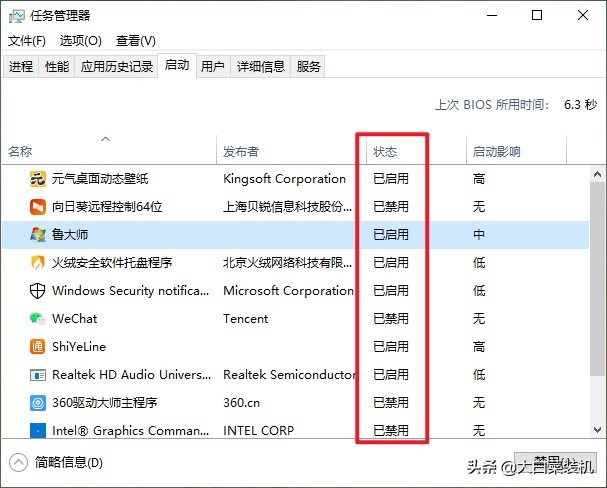Click 已启用 status in ShiYeLine row
The image size is (607, 488).
point(391,346)
